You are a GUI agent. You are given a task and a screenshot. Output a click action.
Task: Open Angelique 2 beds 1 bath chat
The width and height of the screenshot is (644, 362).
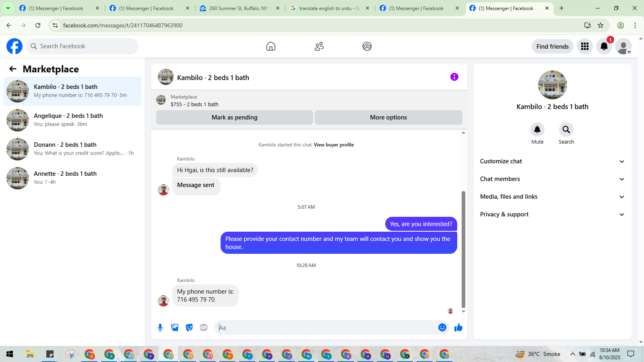click(72, 120)
